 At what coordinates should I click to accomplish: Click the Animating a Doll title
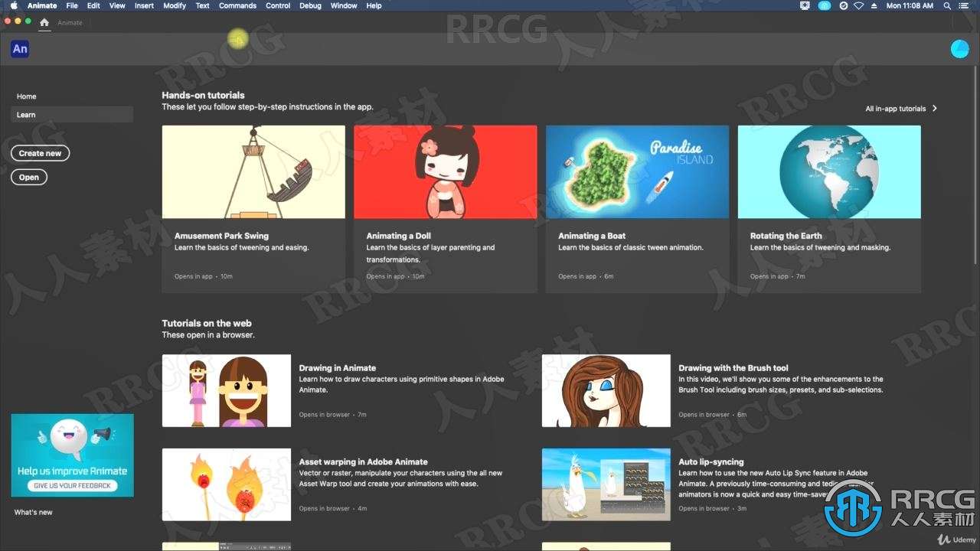coord(398,236)
